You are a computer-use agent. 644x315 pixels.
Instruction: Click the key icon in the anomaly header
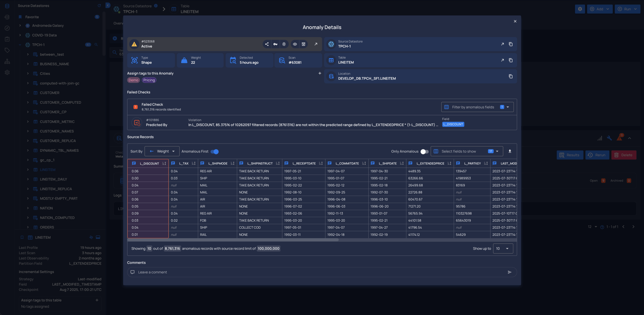[275, 44]
